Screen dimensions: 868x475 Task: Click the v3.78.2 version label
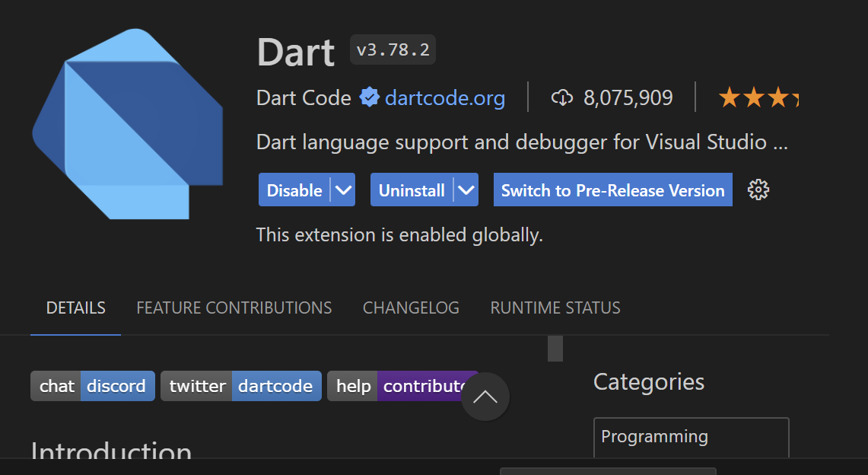pos(393,49)
